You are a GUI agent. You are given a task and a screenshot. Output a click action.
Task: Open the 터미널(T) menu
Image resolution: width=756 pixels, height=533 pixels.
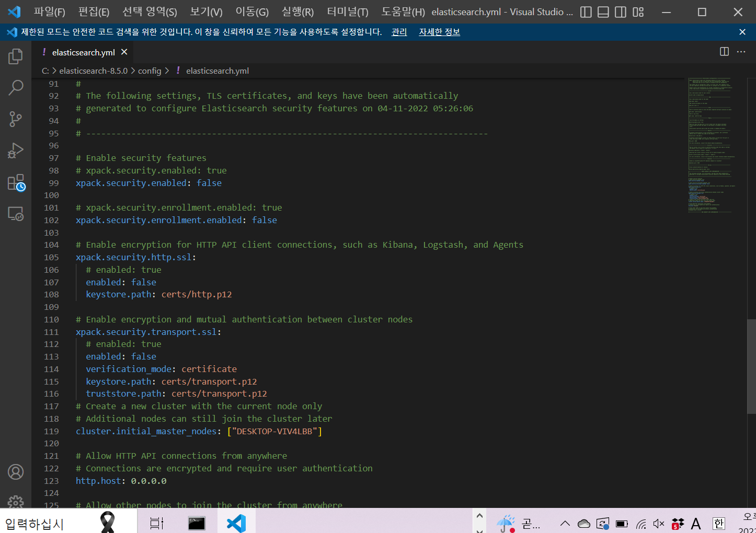(347, 11)
